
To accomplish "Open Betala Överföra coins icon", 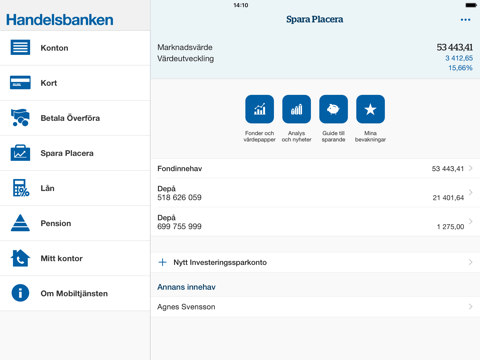I will click(x=20, y=118).
